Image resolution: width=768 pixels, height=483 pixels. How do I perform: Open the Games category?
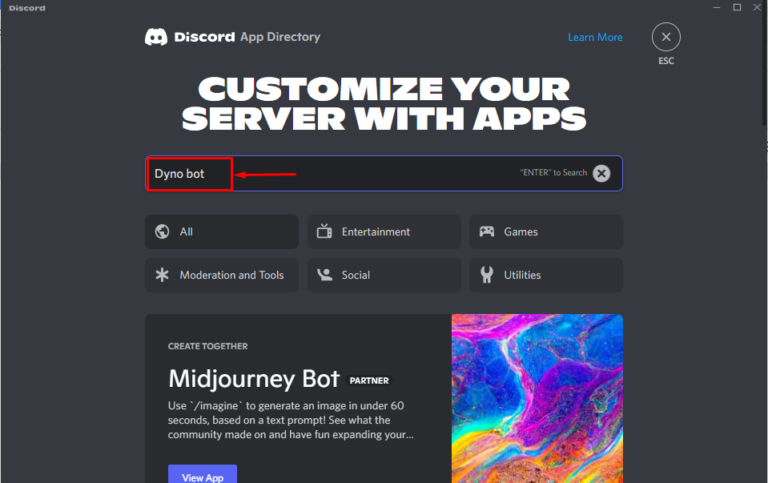point(546,232)
